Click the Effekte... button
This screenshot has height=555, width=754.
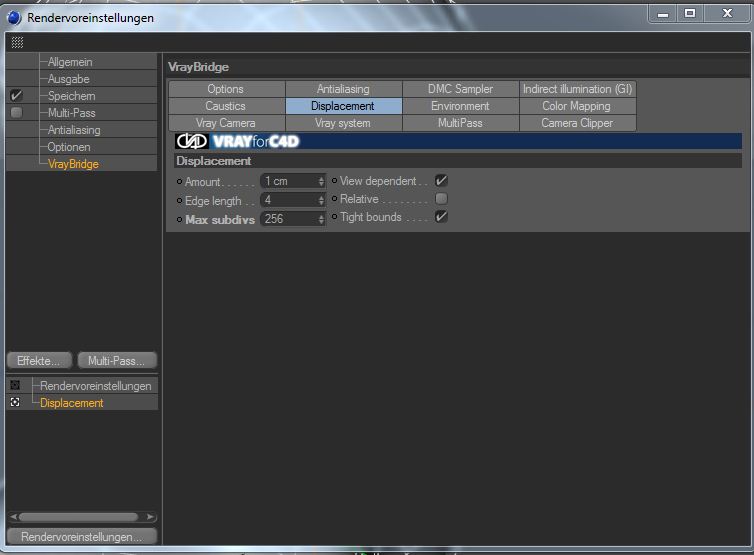coord(39,361)
